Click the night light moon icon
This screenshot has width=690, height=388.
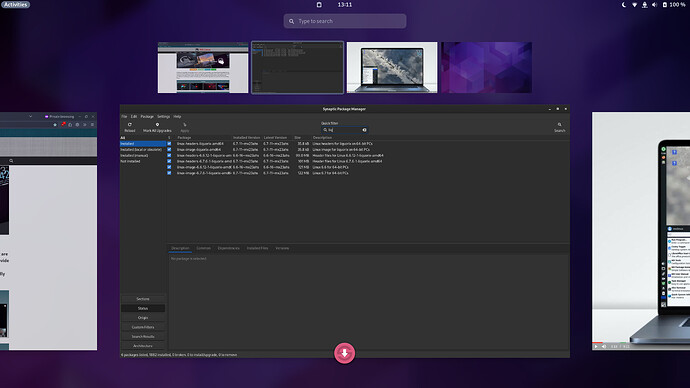click(x=624, y=5)
